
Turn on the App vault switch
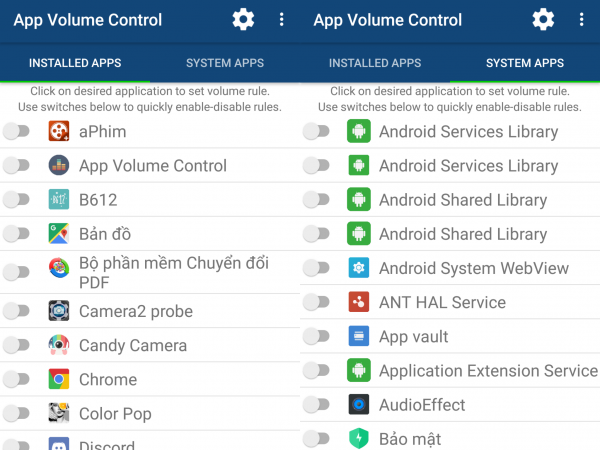point(316,336)
